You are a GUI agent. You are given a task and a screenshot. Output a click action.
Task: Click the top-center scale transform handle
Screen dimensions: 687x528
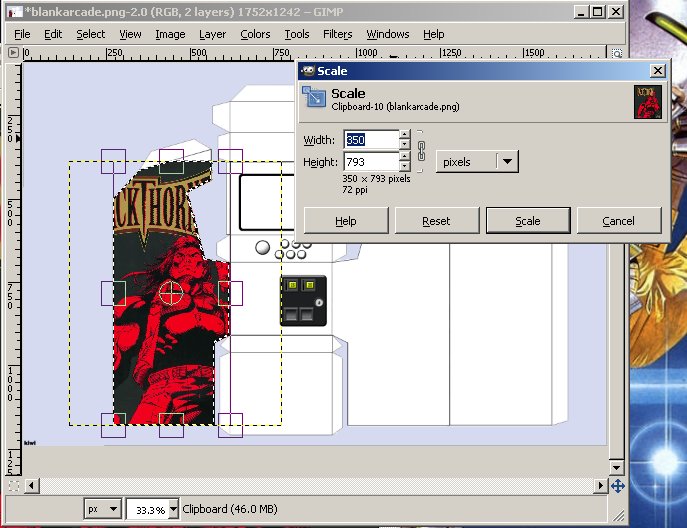tap(171, 161)
